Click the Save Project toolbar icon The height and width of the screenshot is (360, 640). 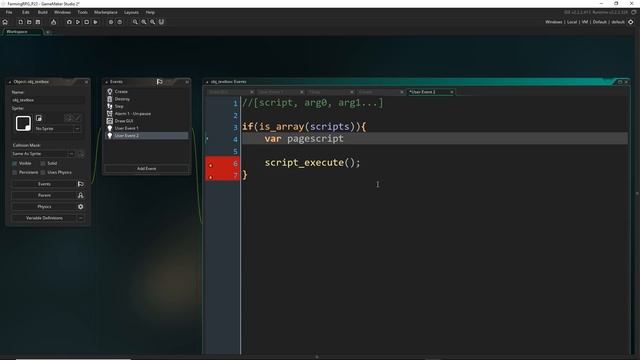[38, 22]
